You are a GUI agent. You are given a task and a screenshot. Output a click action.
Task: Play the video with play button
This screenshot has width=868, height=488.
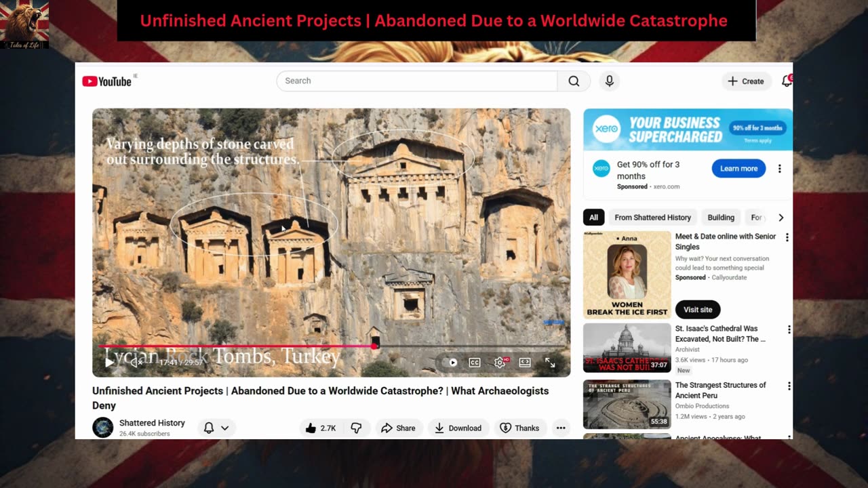click(x=109, y=363)
